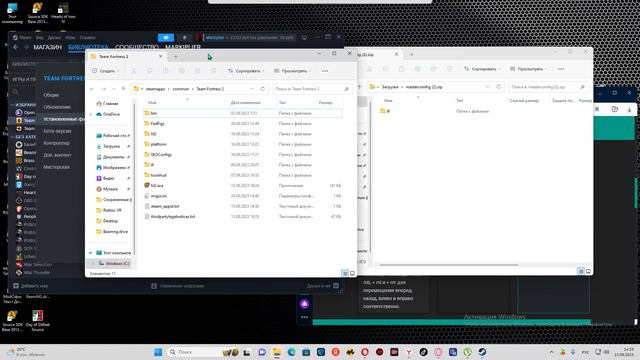Open БИБЛИОТЕКА tab in Steam

click(x=88, y=47)
